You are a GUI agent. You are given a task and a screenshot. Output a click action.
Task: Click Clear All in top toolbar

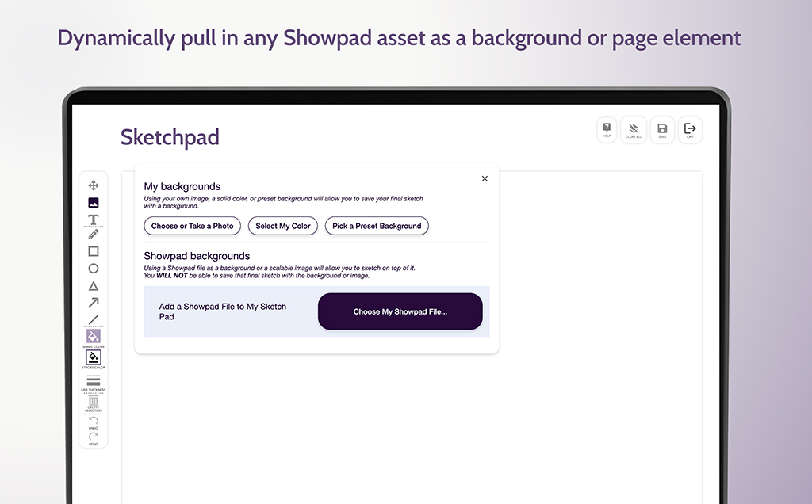coord(634,129)
